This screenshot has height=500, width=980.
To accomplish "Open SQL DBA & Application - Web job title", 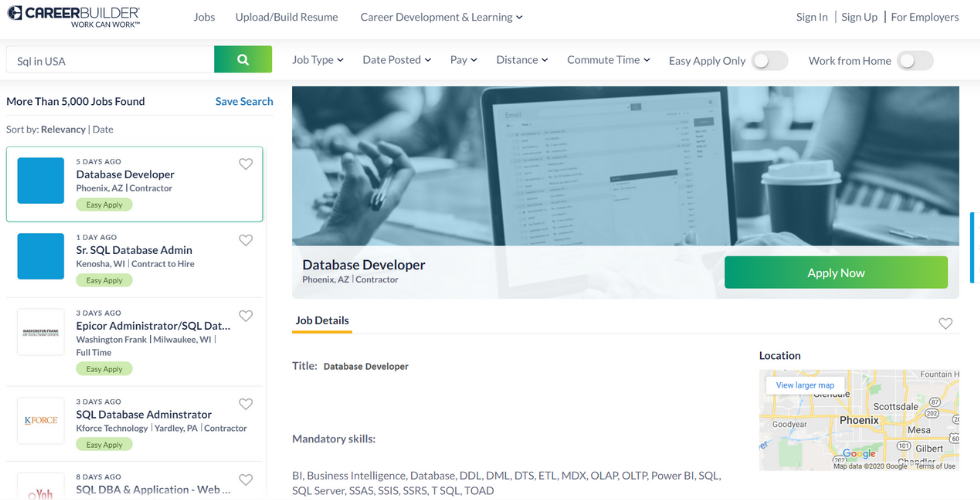I will 153,489.
